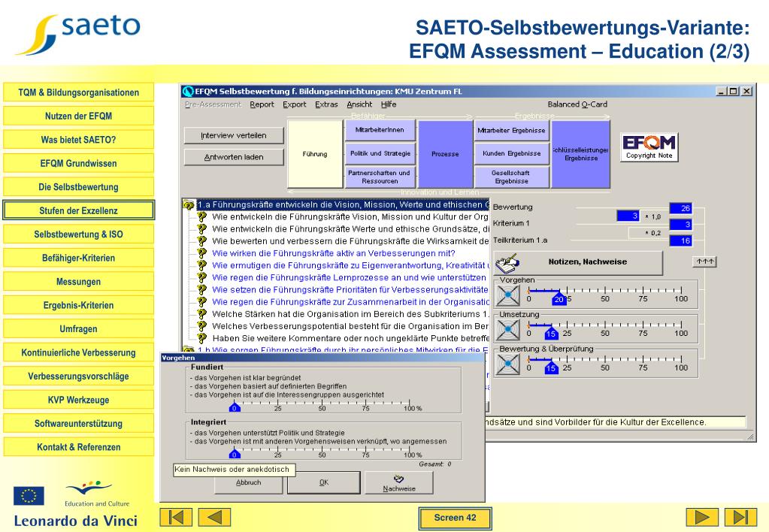Select the Führung criterion box
Viewport: 769px width, 532px height.
pyautogui.click(x=315, y=154)
